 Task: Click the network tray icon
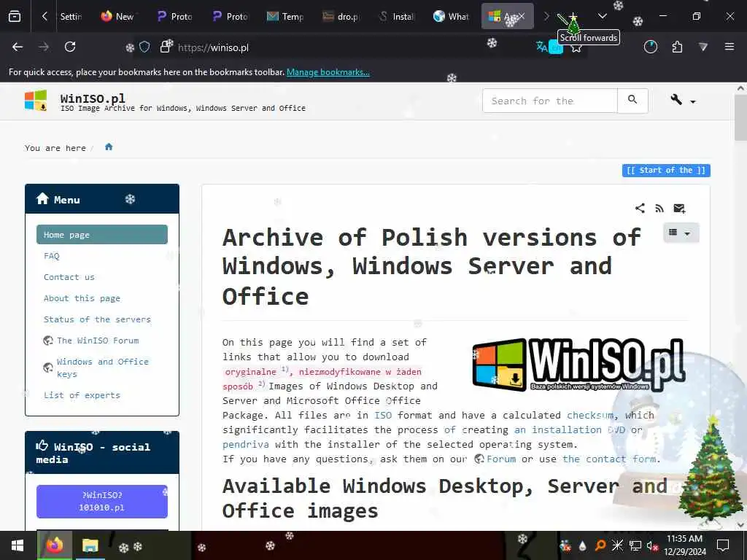(635, 545)
